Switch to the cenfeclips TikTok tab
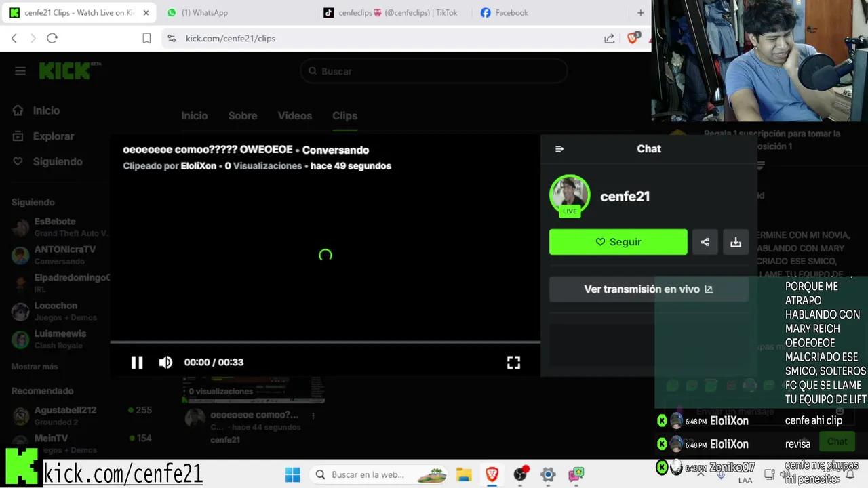 pyautogui.click(x=390, y=13)
